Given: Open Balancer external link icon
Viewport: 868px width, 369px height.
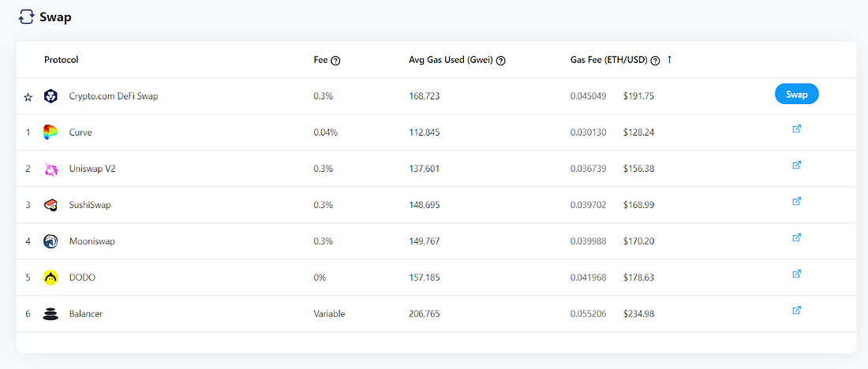Looking at the screenshot, I should coord(797,311).
